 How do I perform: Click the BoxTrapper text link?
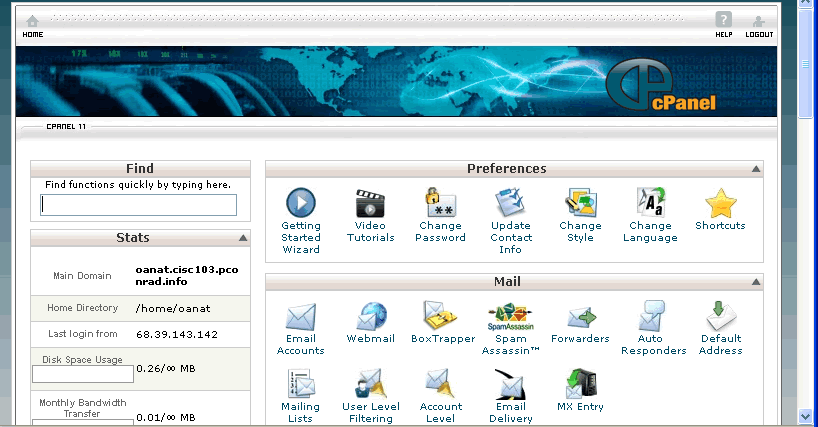443,338
